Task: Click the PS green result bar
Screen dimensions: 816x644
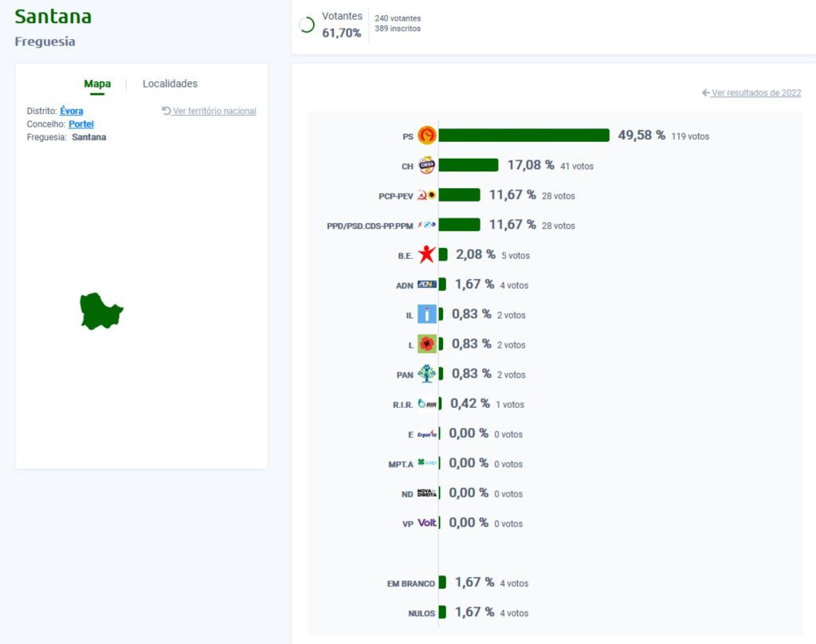Action: tap(524, 135)
